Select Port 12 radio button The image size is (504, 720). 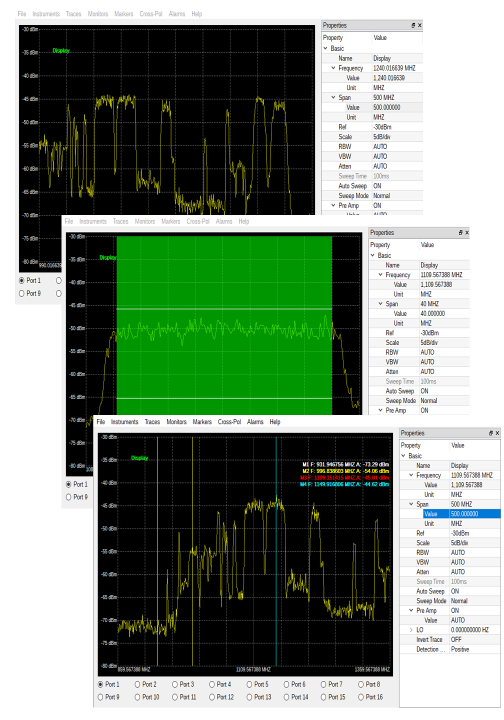click(x=212, y=697)
